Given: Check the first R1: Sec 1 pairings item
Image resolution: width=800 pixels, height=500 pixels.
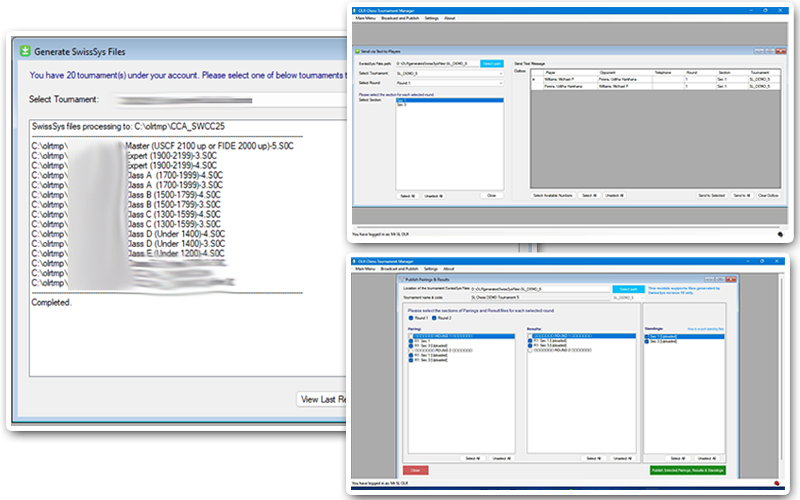Looking at the screenshot, I should tap(411, 340).
